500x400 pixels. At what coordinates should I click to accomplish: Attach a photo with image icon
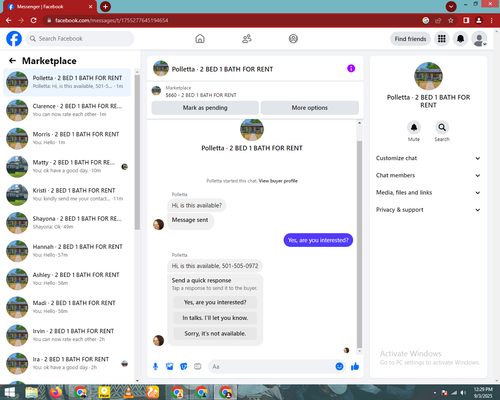[170, 367]
